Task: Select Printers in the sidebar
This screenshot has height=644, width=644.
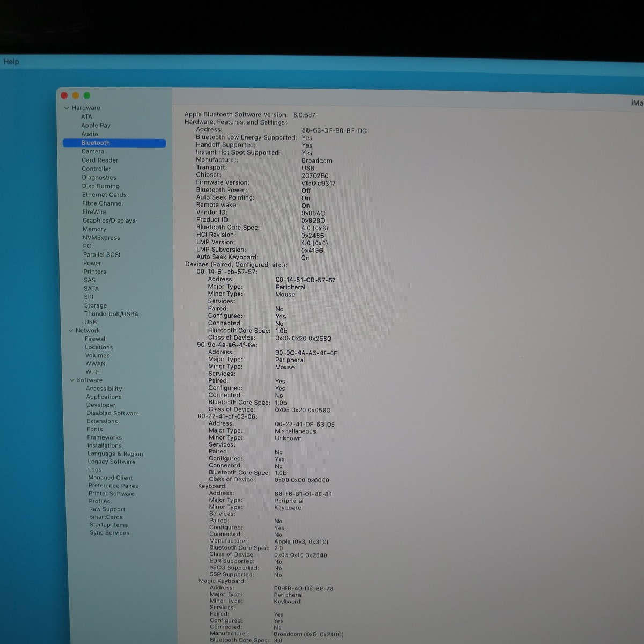Action: pyautogui.click(x=95, y=272)
